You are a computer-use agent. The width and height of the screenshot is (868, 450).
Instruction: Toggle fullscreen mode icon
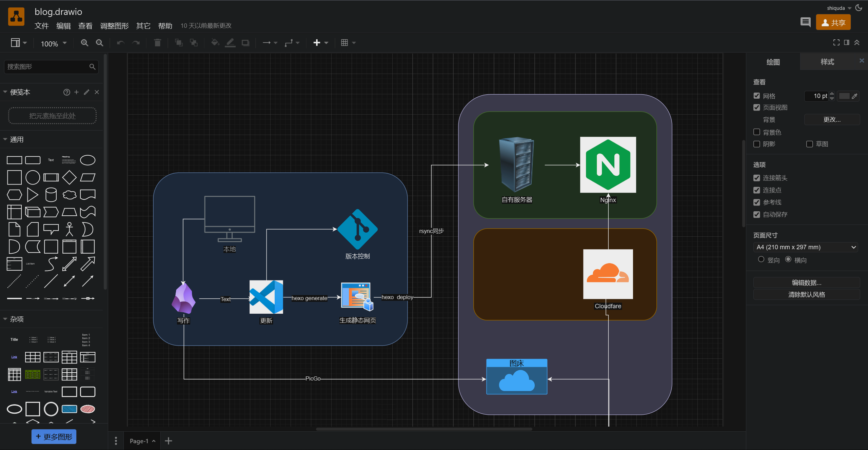(836, 42)
